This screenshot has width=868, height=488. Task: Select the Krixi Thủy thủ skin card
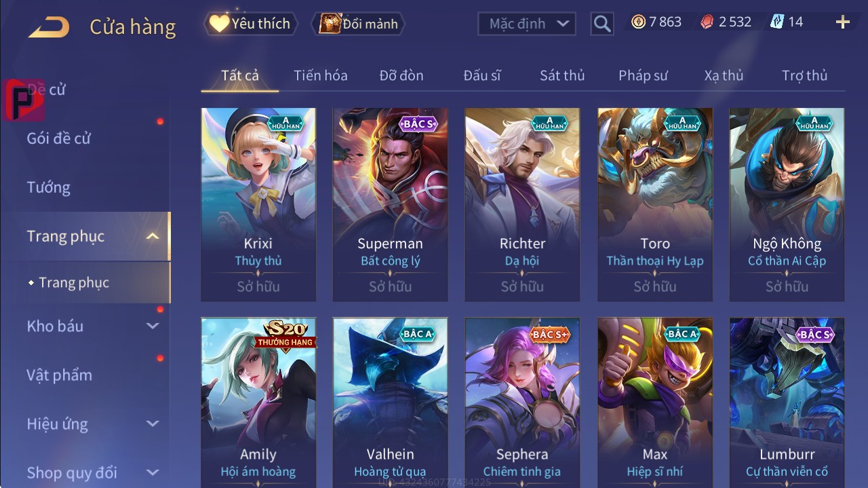tap(258, 204)
